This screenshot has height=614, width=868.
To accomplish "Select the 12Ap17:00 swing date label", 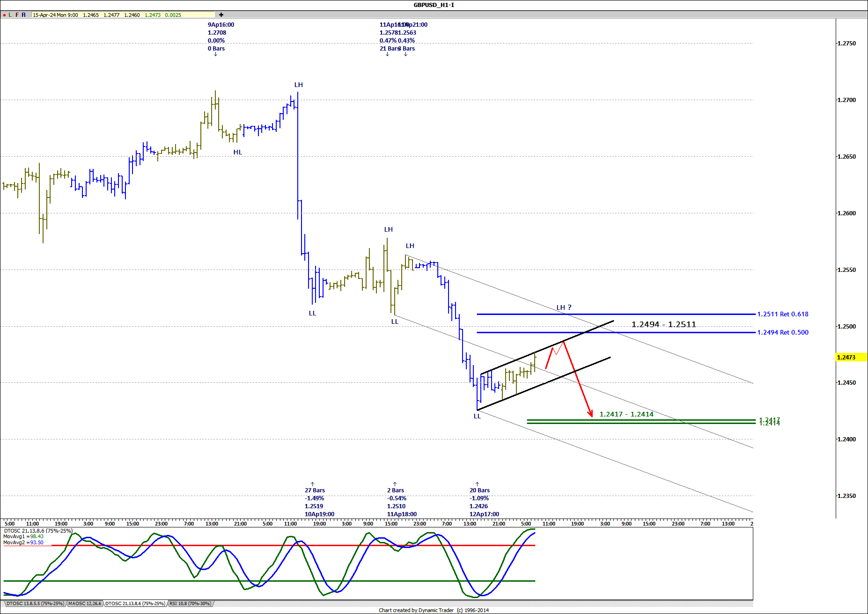I will point(484,514).
